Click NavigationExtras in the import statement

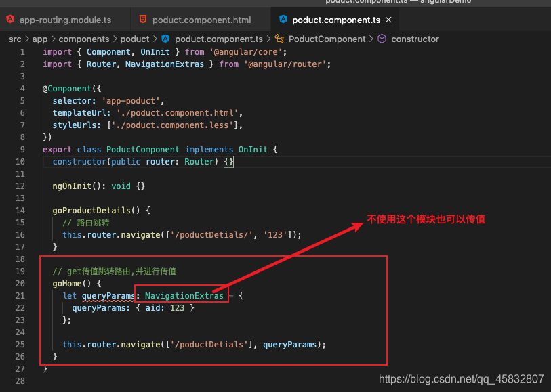point(165,64)
